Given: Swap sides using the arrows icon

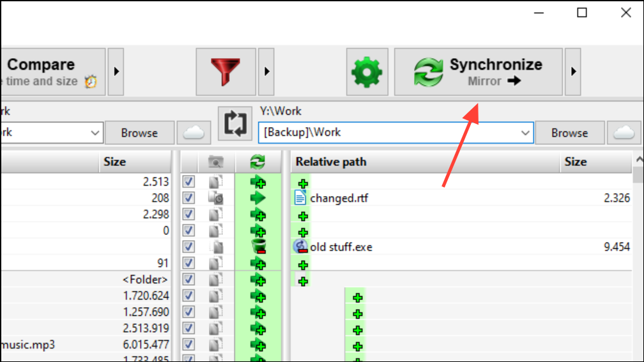Looking at the screenshot, I should point(235,124).
